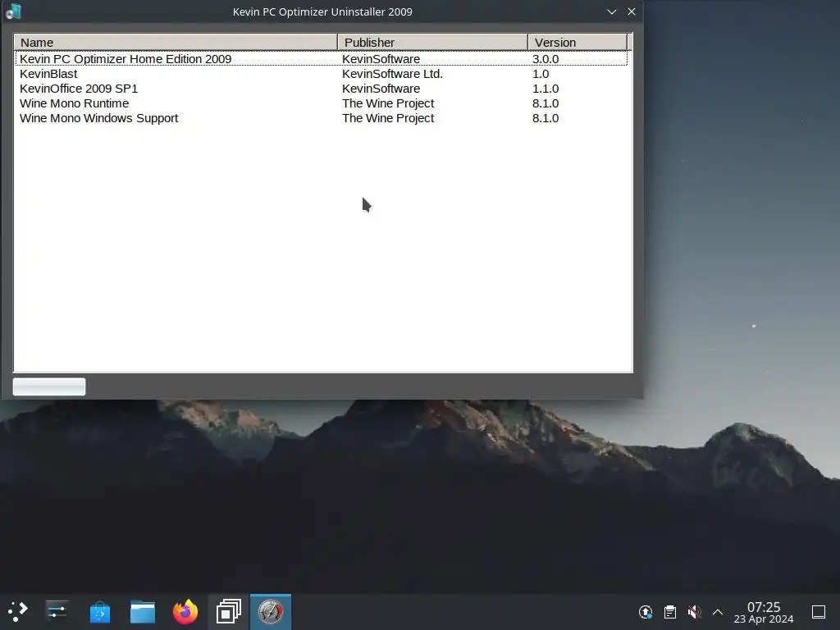Click the show desktop button
The height and width of the screenshot is (630, 840).
coord(819,612)
